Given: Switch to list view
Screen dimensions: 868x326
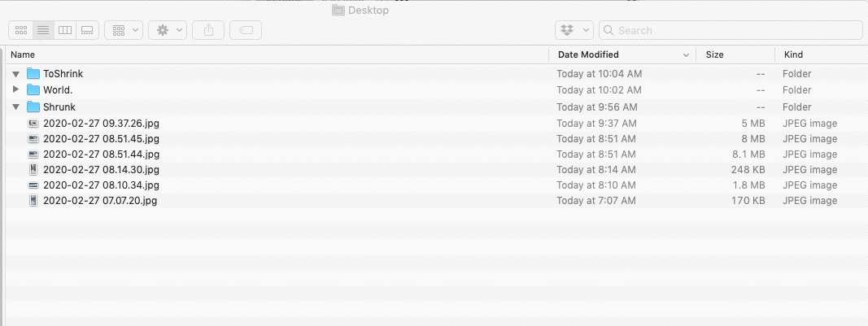Looking at the screenshot, I should pyautogui.click(x=43, y=30).
